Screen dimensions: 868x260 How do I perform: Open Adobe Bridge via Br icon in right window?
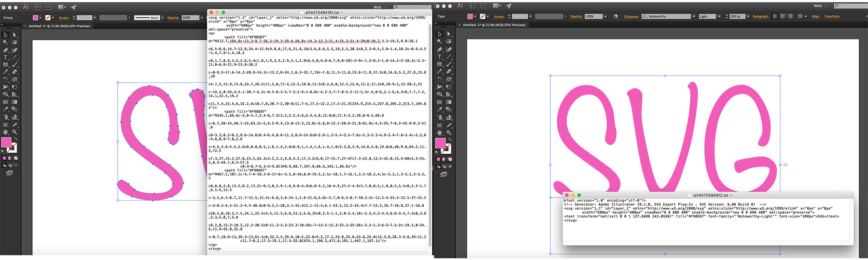point(472,6)
